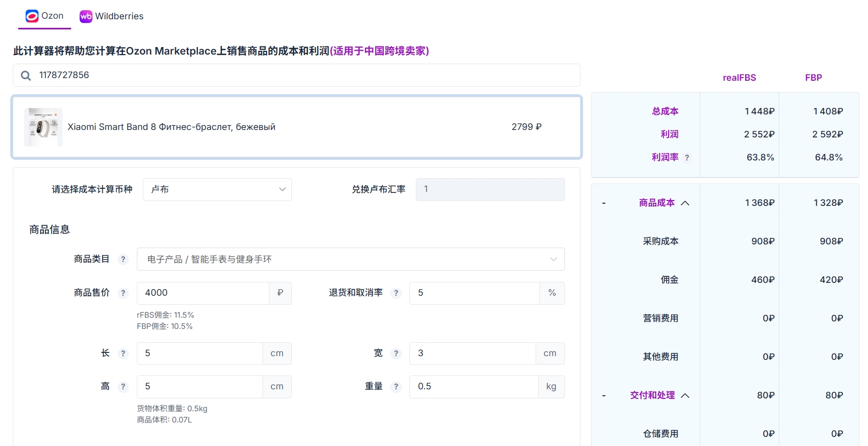Click the search magnifier icon
Viewport: 868px width, 446px height.
26,75
